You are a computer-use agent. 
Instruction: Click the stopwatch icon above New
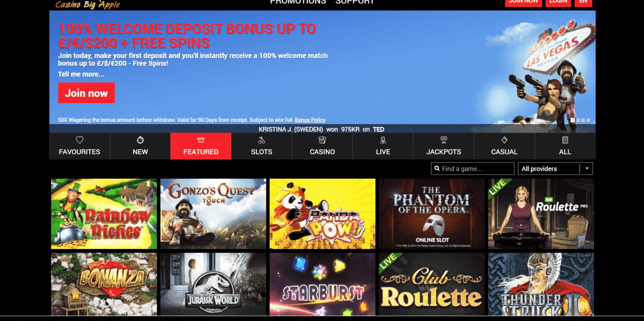tap(140, 140)
